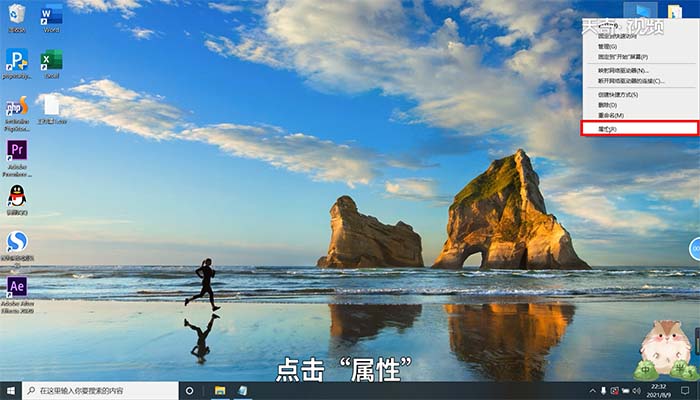700x400 pixels.
Task: Open the notification action center
Action: coord(685,391)
